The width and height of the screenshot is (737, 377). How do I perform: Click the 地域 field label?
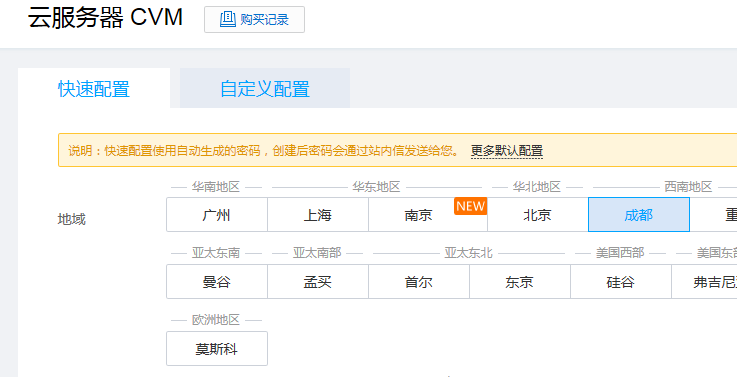[x=71, y=219]
